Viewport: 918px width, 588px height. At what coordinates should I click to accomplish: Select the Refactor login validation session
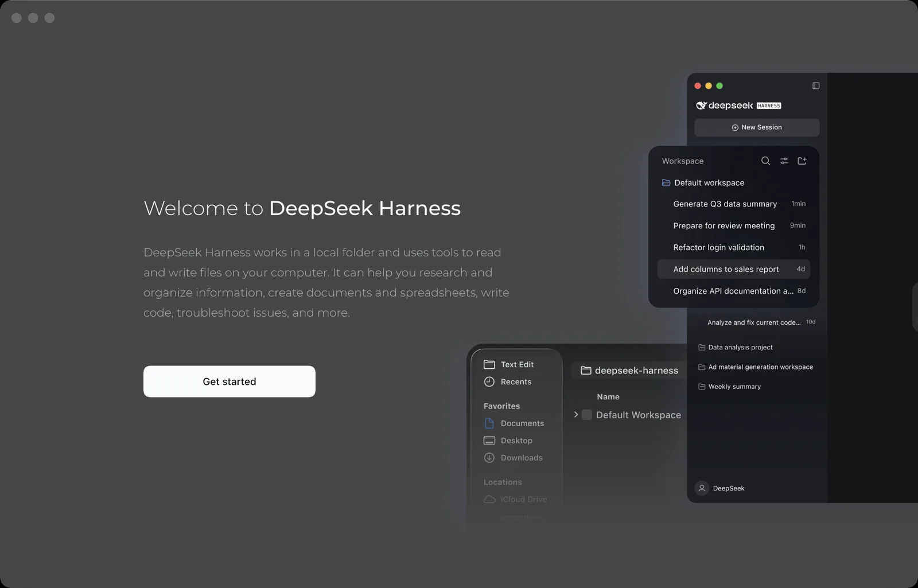coord(734,248)
